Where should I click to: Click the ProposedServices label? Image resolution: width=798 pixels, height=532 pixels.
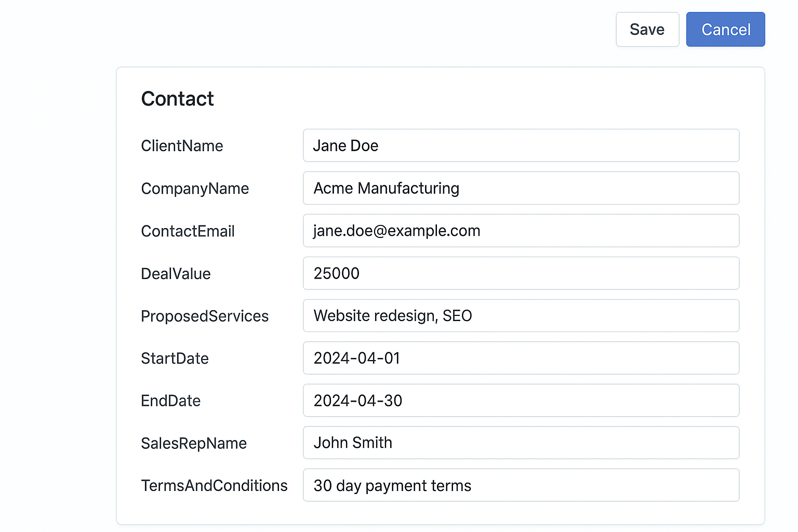point(205,316)
